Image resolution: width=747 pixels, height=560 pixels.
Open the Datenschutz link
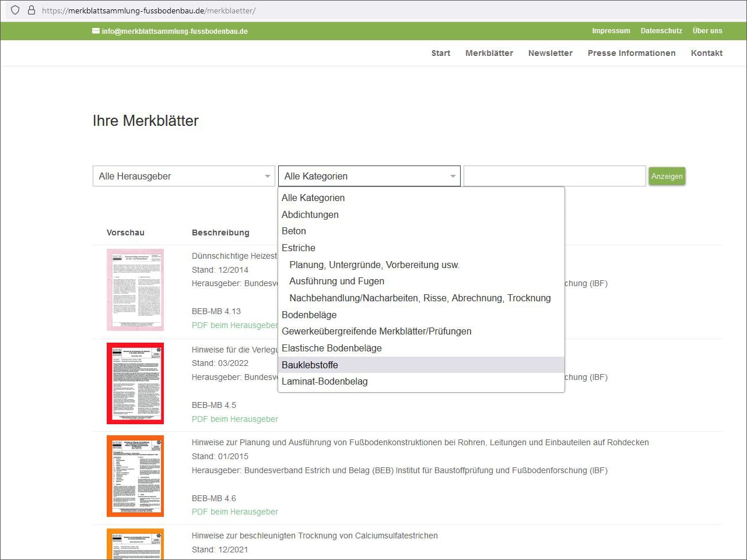click(661, 31)
